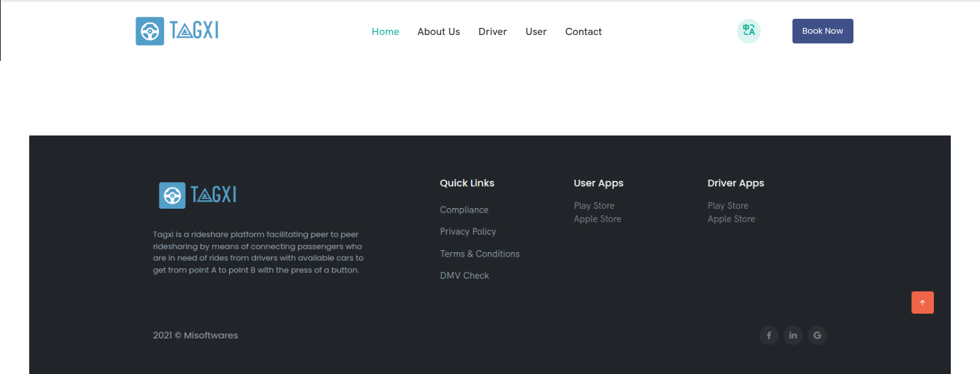Open the Google social icon in footer
Image resolution: width=980 pixels, height=374 pixels.
pos(817,335)
